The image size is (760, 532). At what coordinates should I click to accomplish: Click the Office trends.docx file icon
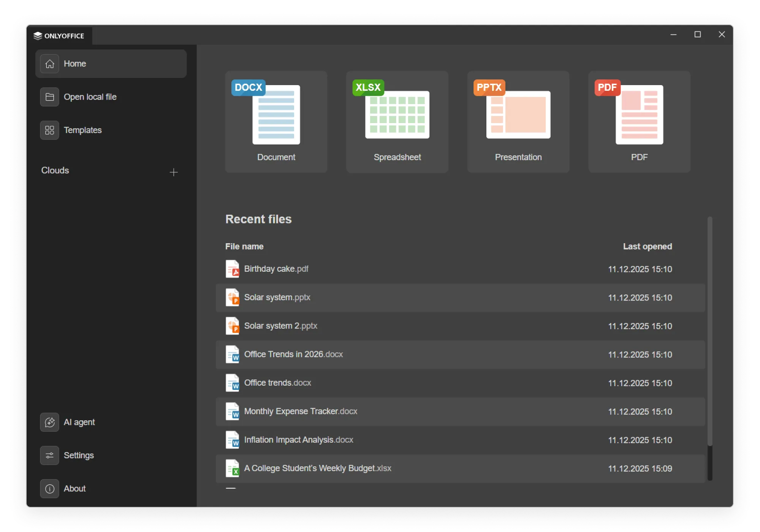pyautogui.click(x=232, y=383)
